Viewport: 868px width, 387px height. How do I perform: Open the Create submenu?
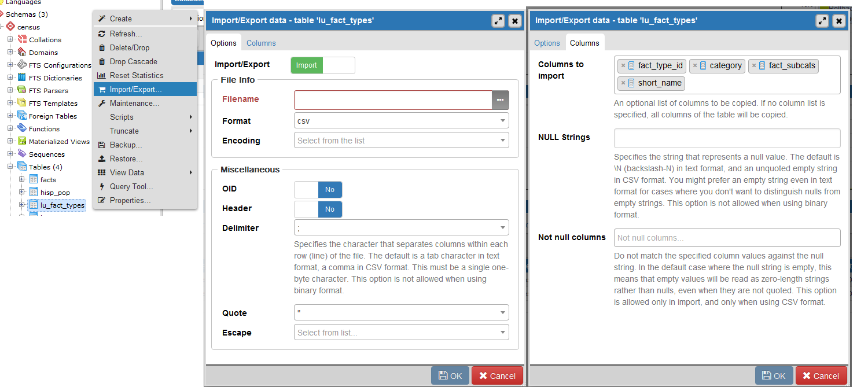[x=145, y=19]
